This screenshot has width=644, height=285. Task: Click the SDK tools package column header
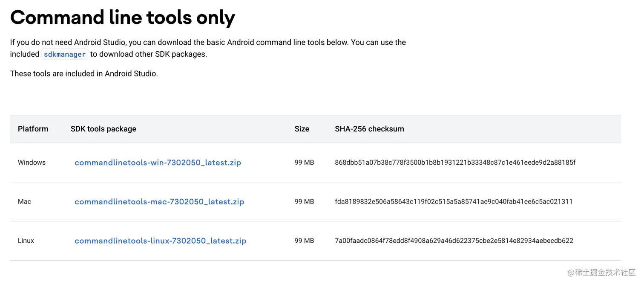103,129
